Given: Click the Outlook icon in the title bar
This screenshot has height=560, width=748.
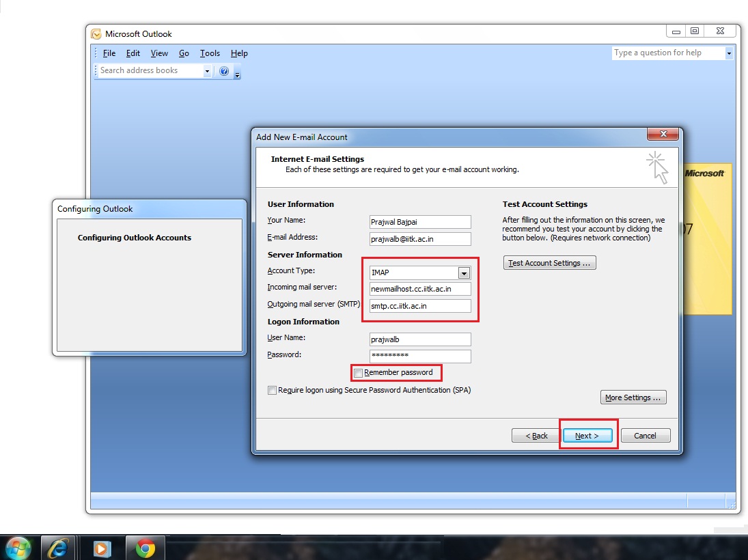Looking at the screenshot, I should coord(96,34).
